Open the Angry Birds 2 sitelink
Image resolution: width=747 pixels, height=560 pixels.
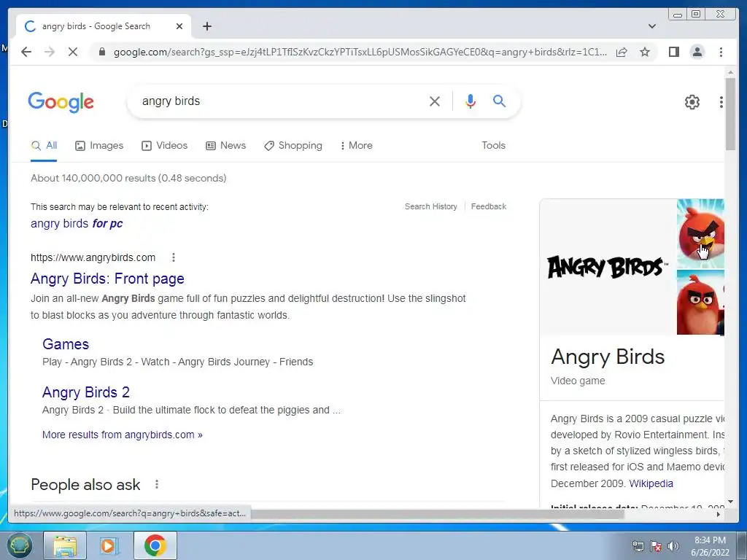pyautogui.click(x=86, y=392)
